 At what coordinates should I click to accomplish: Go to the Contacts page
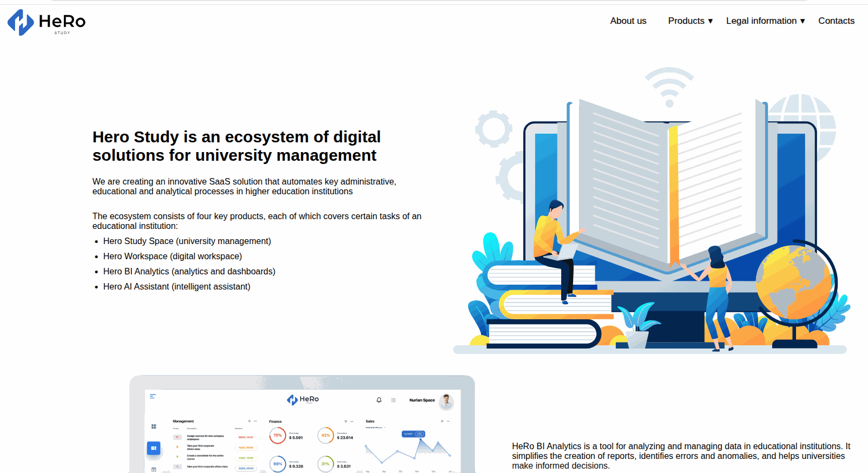837,21
